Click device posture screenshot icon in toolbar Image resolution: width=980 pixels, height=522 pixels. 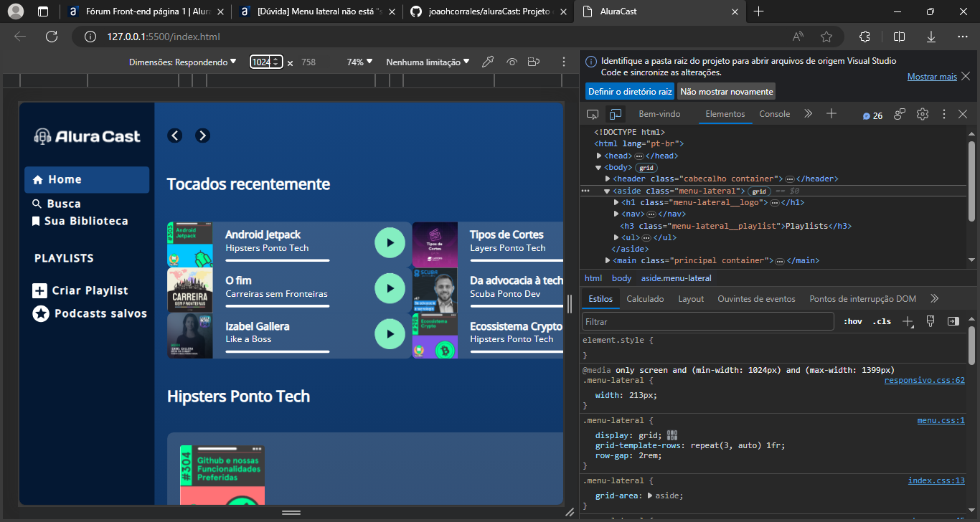(533, 62)
